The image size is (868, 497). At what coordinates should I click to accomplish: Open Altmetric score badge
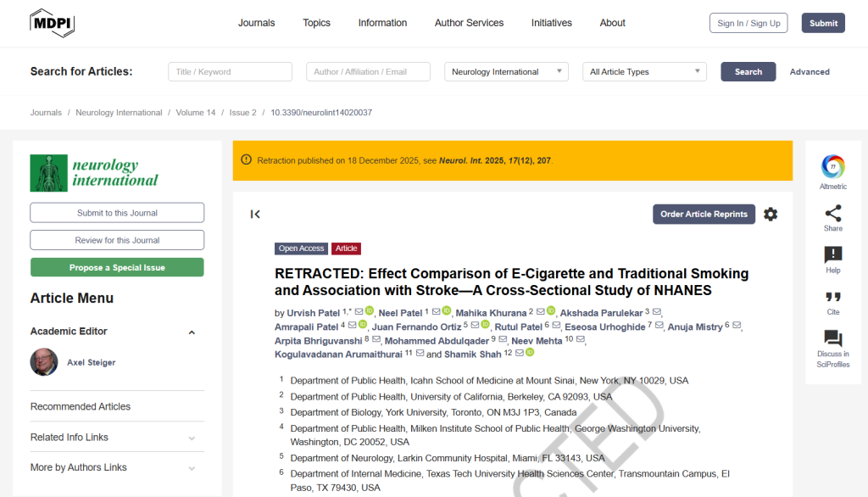pos(832,167)
